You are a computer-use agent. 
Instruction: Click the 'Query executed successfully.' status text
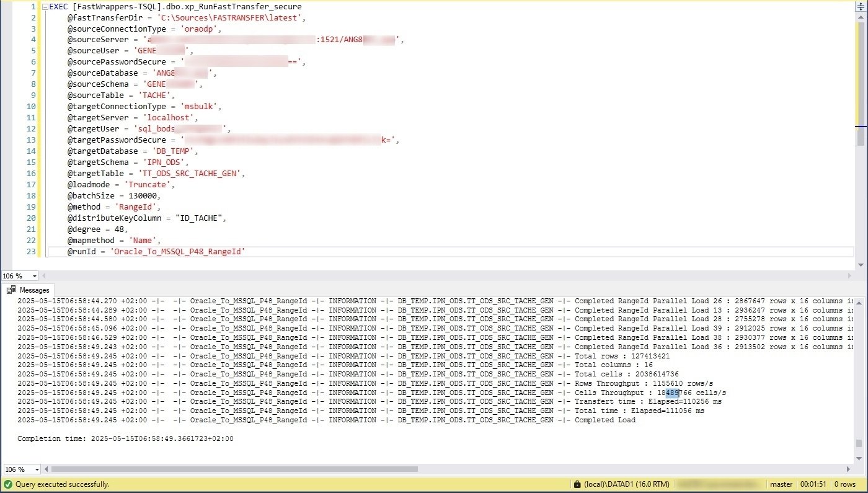click(63, 484)
